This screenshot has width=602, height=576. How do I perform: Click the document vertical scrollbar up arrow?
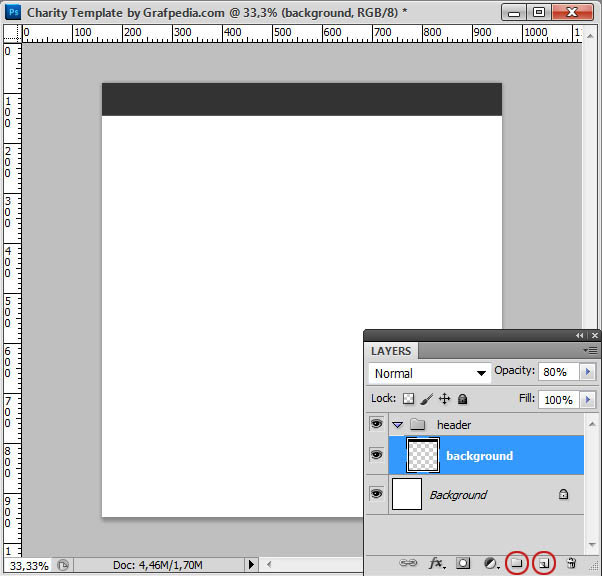point(590,35)
